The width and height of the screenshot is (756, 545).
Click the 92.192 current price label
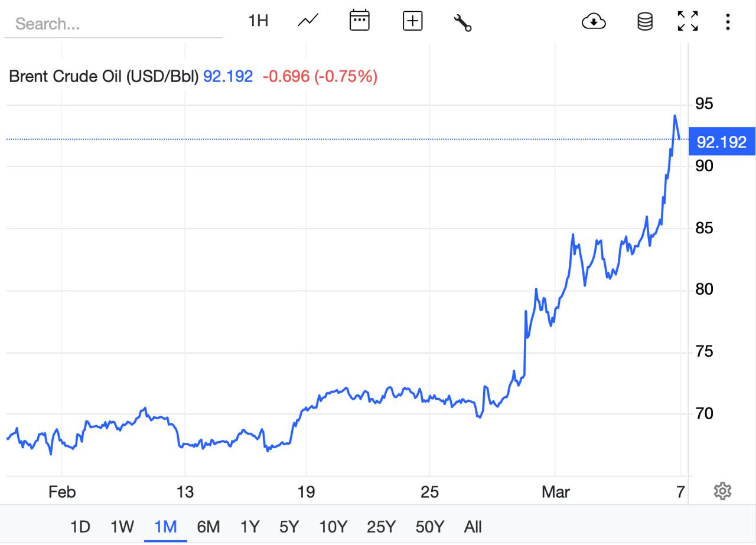[721, 142]
